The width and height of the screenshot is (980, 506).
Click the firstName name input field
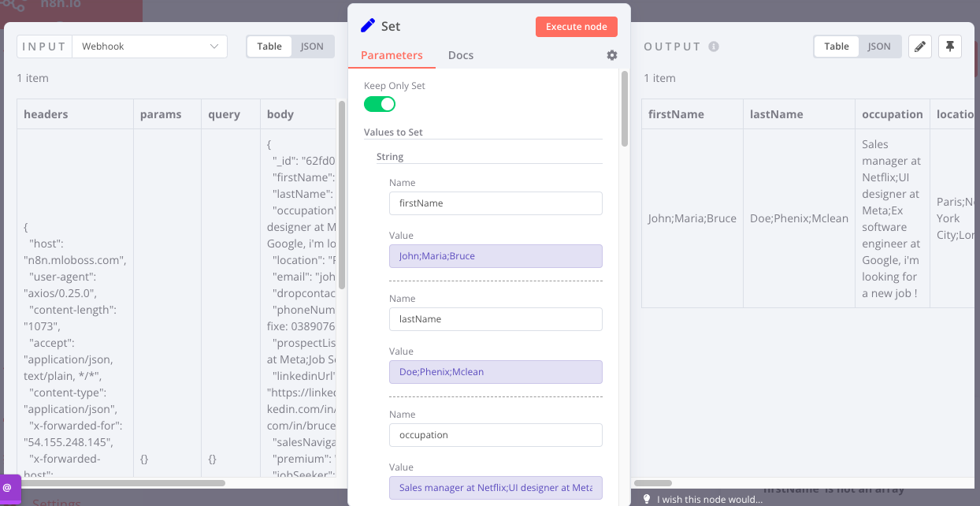[496, 203]
